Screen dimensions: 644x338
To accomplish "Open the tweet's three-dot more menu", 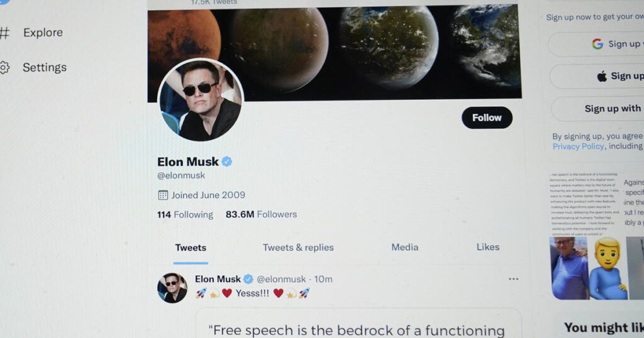I will tap(513, 279).
